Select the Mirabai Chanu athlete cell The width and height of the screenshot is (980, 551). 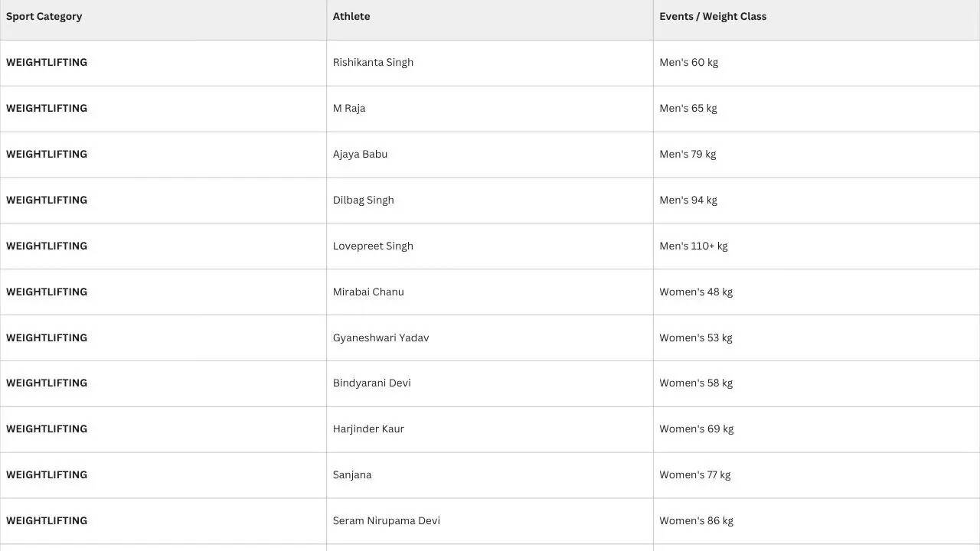pyautogui.click(x=490, y=292)
